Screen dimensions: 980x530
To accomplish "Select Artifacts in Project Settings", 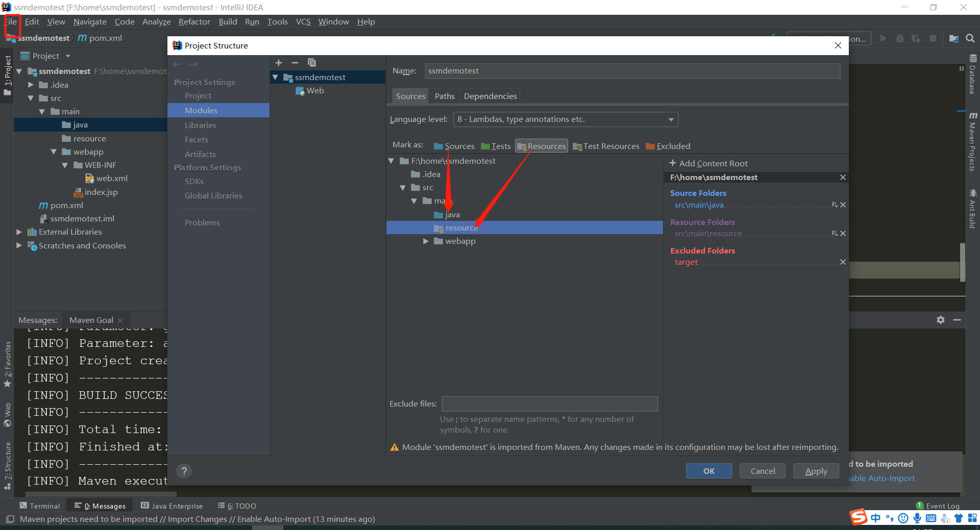I will pos(200,154).
